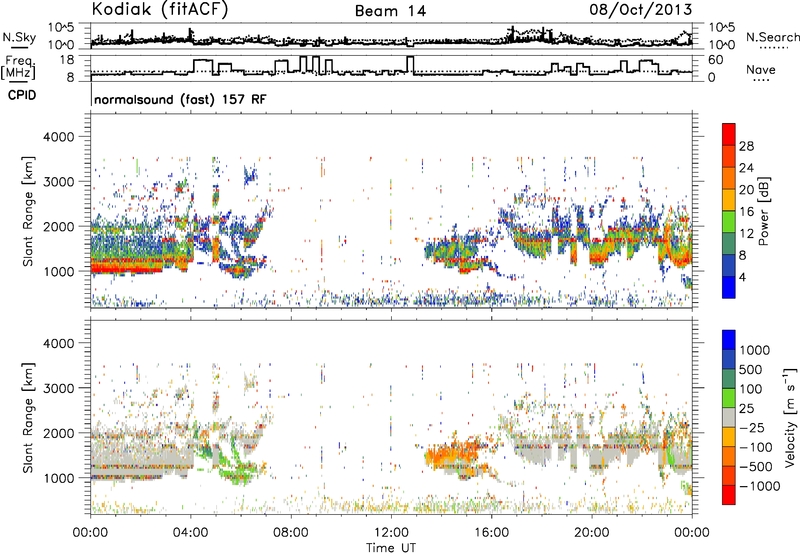Image resolution: width=800 pixels, height=554 pixels.
Task: Select 'normalsound (fast) 157 RF' text
Action: [180, 99]
